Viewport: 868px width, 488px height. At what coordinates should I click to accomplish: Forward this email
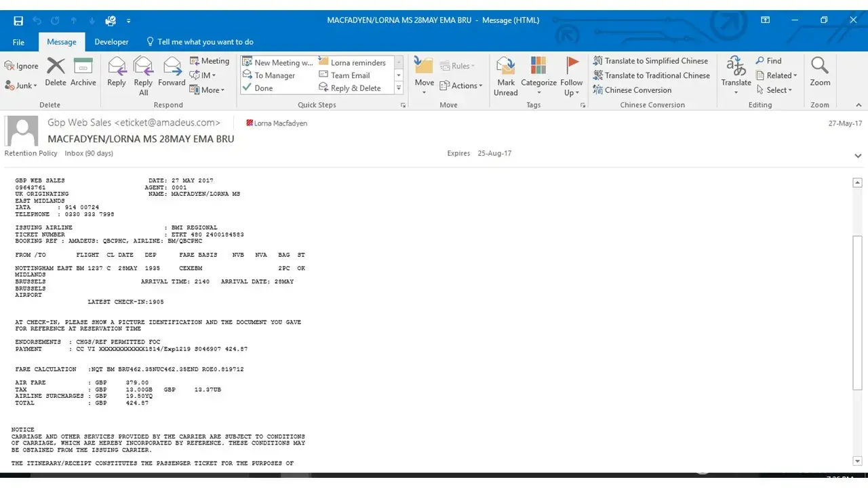[172, 73]
